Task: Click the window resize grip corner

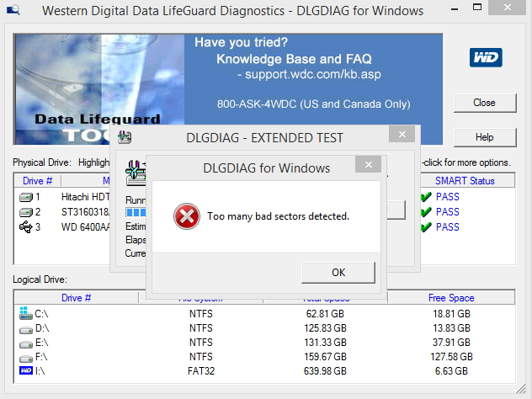Action: coord(521,389)
